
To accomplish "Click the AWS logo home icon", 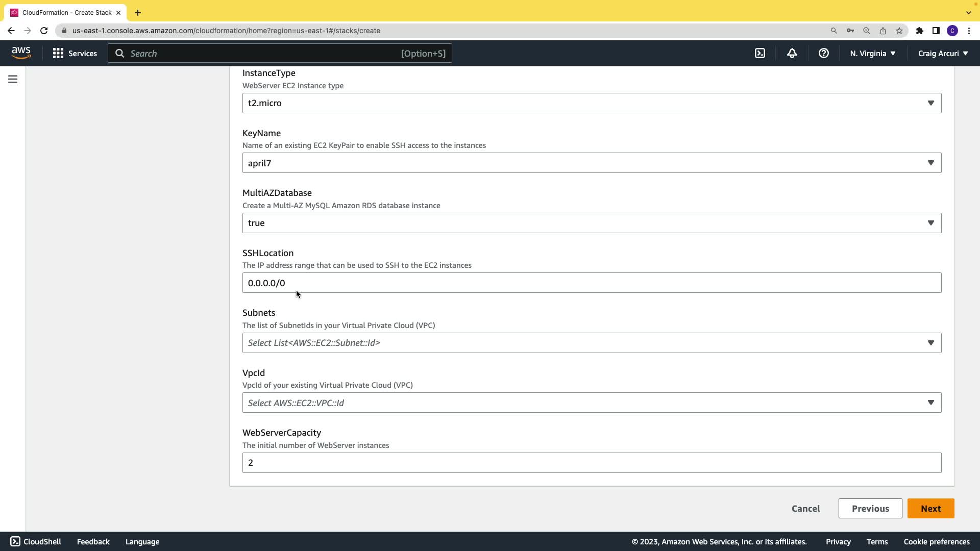I will pyautogui.click(x=21, y=53).
